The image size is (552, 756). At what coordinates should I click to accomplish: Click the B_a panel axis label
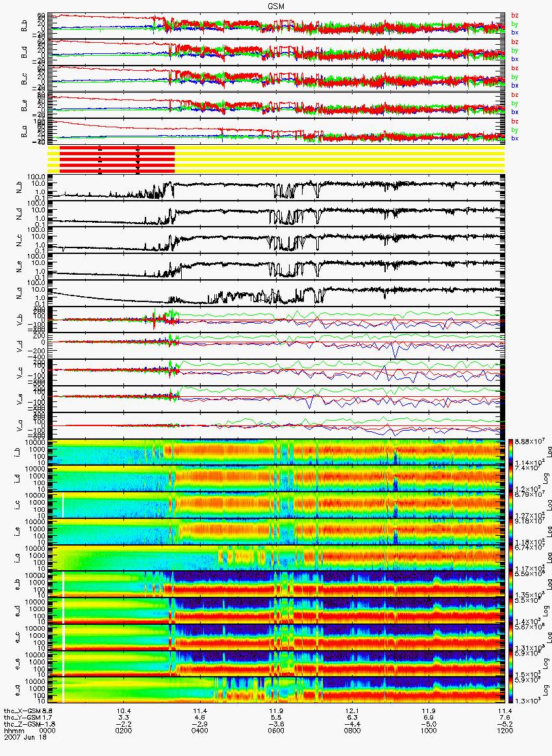(25, 132)
